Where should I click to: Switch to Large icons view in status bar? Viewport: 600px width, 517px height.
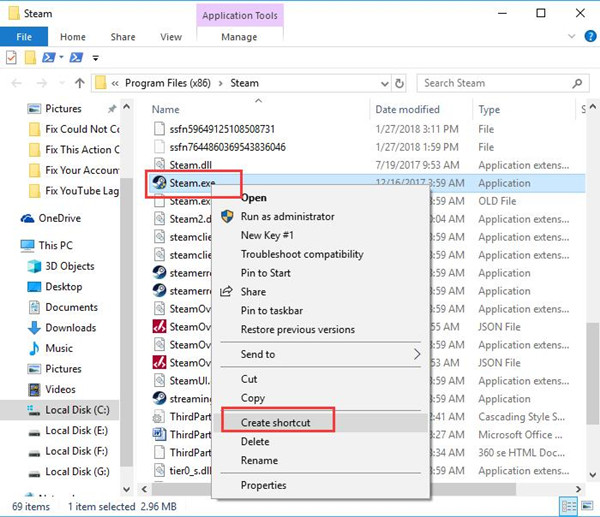pyautogui.click(x=587, y=506)
